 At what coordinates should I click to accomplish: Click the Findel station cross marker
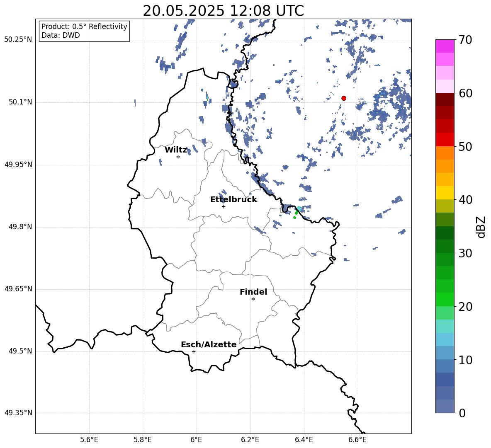[253, 299]
